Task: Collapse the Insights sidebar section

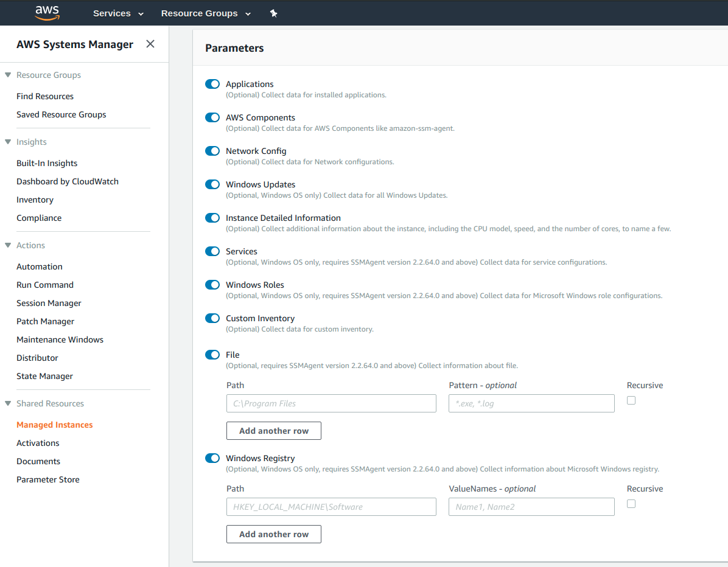Action: [x=8, y=142]
